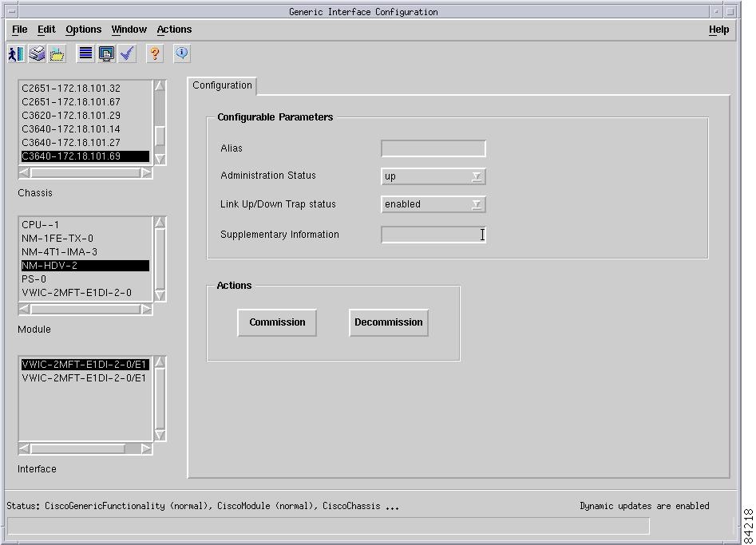Select module NM-HDV-2
756x545 pixels.
pyautogui.click(x=85, y=266)
